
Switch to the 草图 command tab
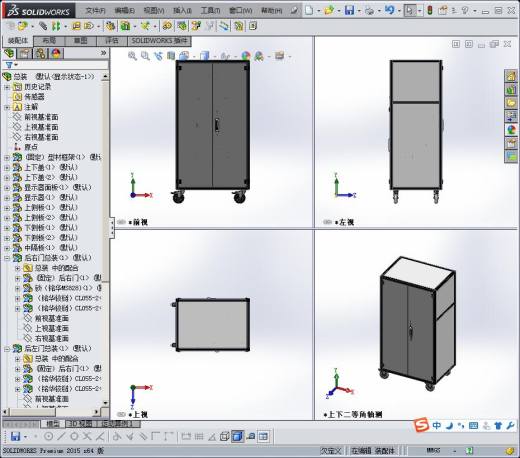[x=80, y=41]
